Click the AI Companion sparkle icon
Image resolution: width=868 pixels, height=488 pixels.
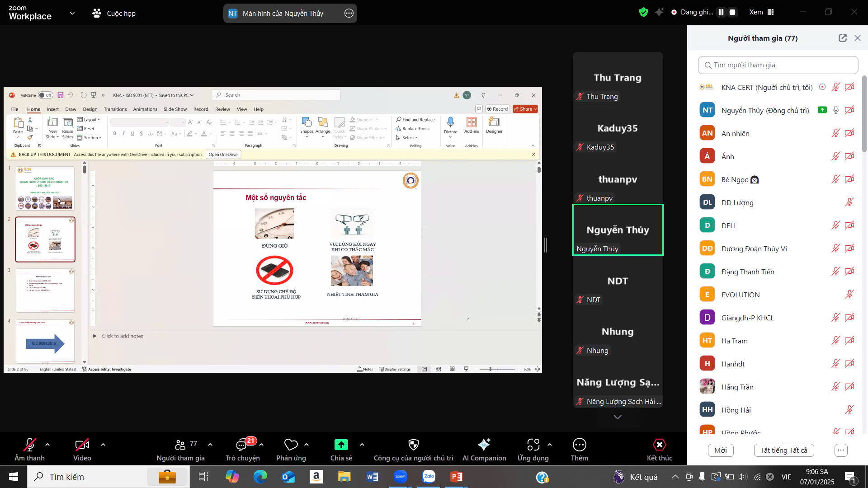pyautogui.click(x=484, y=445)
